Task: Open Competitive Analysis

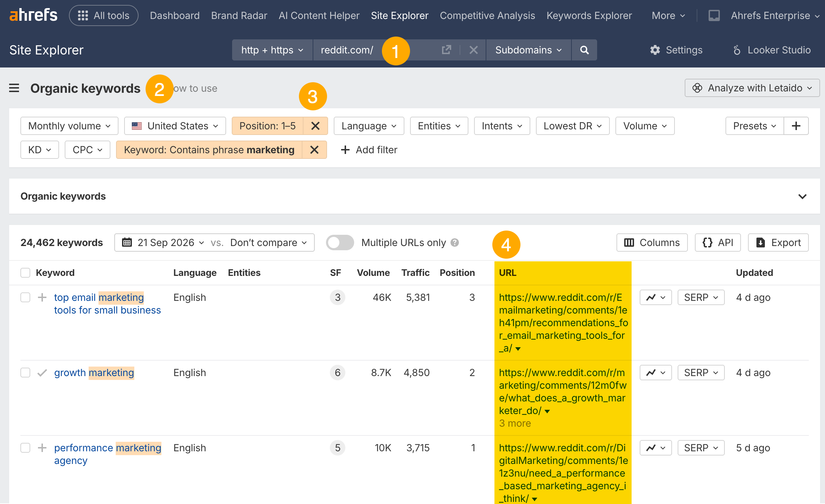Action: click(487, 15)
